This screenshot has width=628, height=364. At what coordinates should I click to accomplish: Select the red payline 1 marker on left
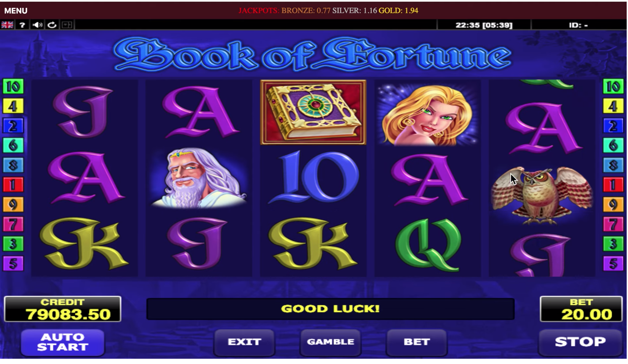point(13,185)
